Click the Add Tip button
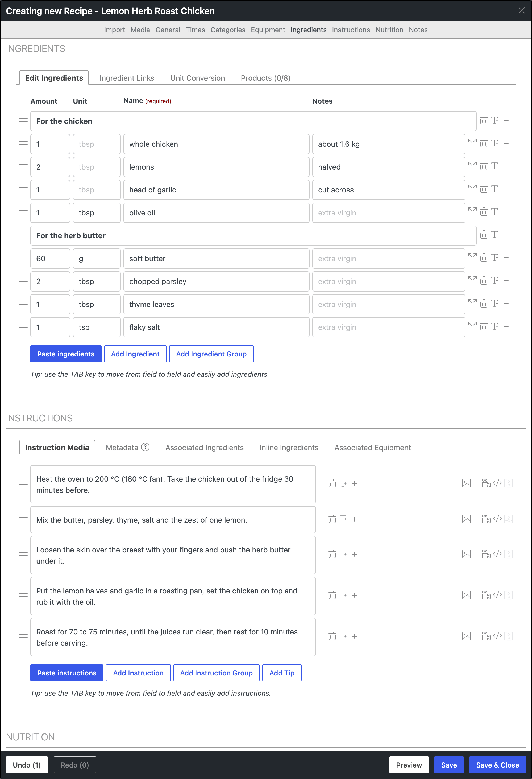This screenshot has height=779, width=532. (x=282, y=673)
